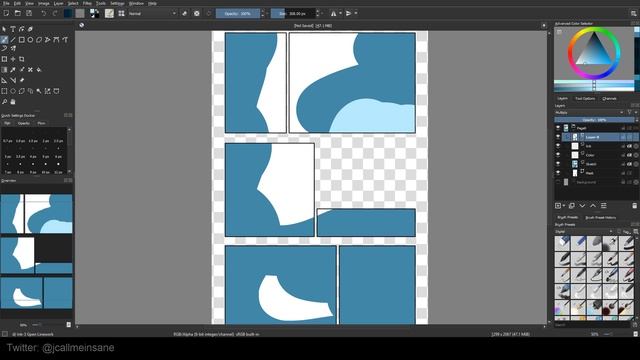Select the Pan hand tool
The width and height of the screenshot is (640, 360).
click(13, 102)
